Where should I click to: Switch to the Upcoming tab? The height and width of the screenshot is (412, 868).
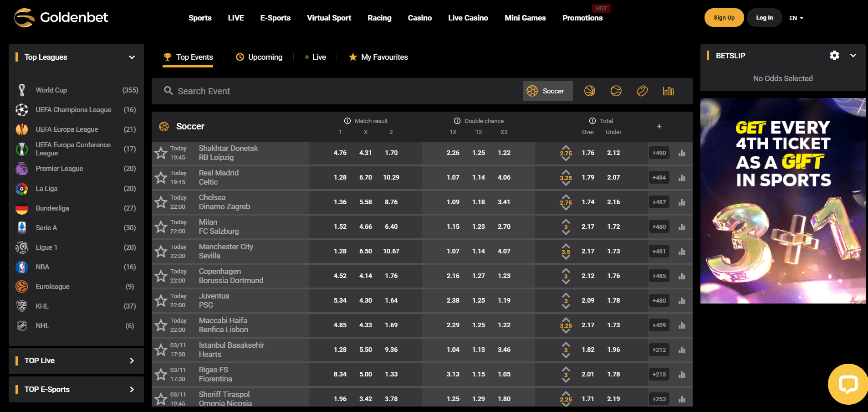tap(259, 57)
